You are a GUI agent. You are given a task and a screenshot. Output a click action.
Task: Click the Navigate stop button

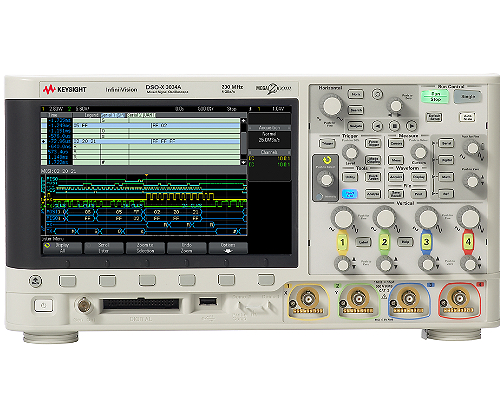tap(395, 126)
